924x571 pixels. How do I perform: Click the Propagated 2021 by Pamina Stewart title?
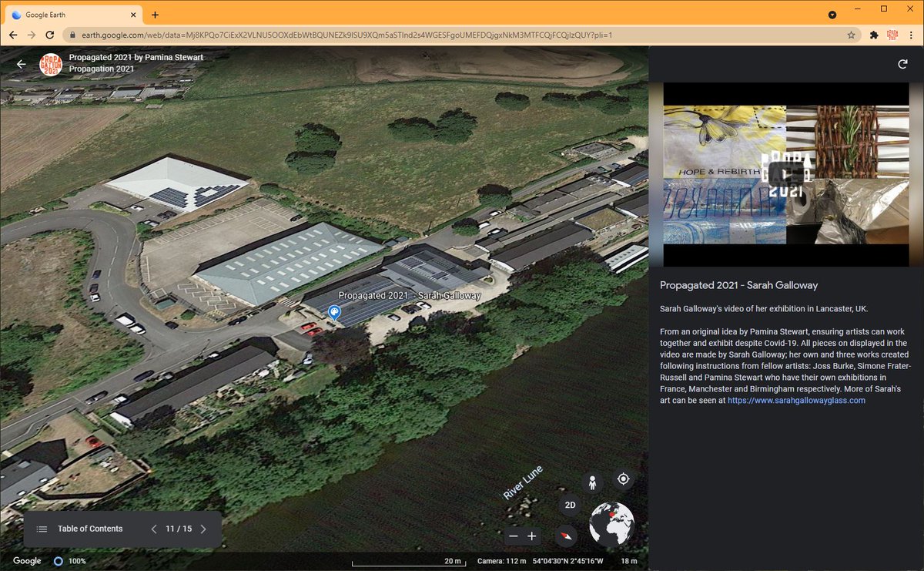coord(136,57)
